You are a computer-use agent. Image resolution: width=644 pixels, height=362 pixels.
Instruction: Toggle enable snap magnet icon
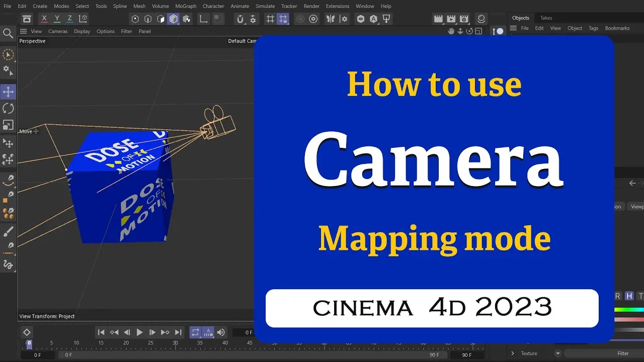click(240, 19)
